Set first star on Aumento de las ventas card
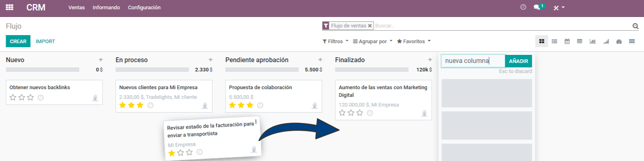The width and height of the screenshot is (644, 161). 342,113
